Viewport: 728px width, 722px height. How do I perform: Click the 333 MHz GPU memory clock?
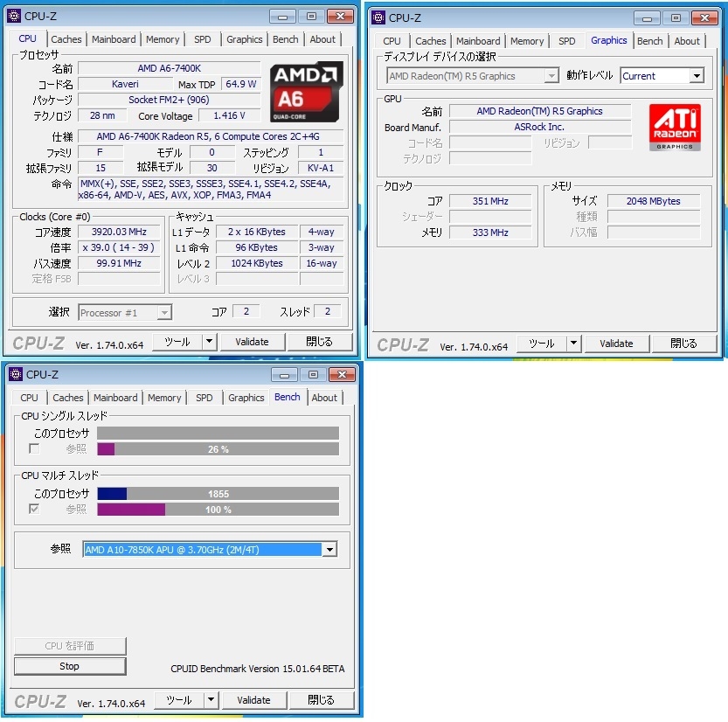[x=490, y=233]
